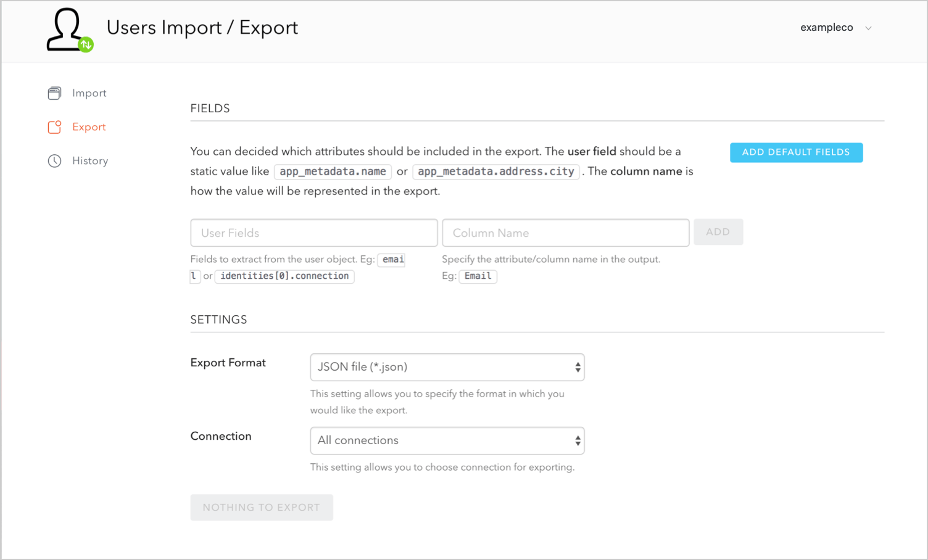Click the Connection label
Viewport: 928px width, 560px height.
tap(221, 436)
